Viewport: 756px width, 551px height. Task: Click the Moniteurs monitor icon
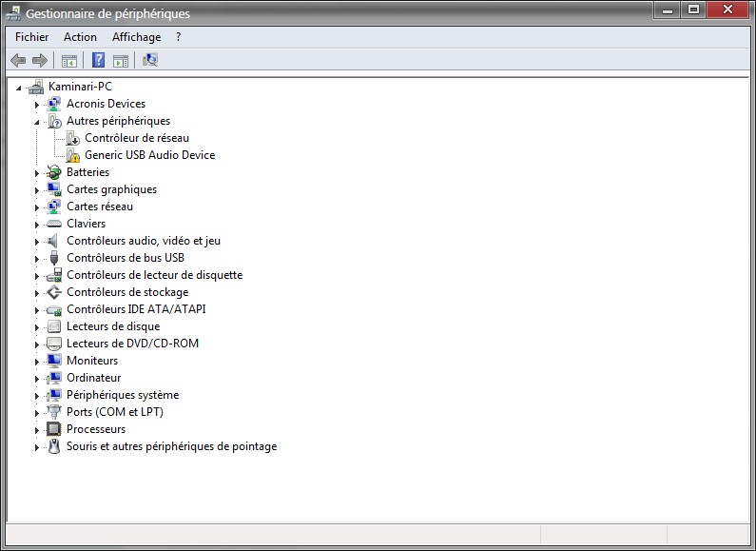(54, 361)
